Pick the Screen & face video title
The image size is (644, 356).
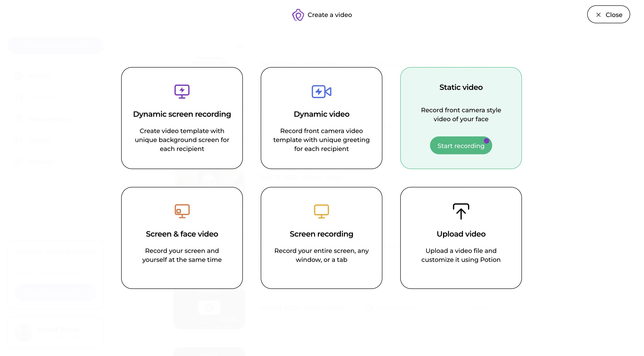[182, 234]
